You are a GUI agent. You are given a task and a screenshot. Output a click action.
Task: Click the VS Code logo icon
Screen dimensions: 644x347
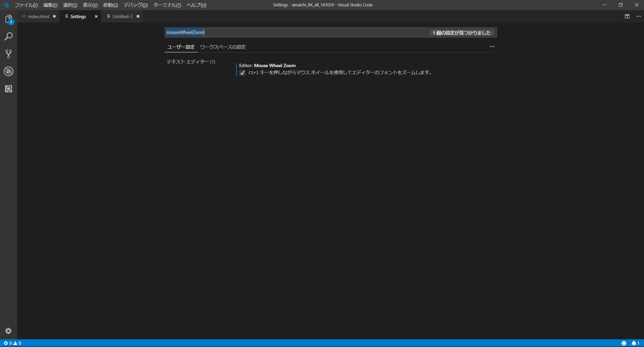click(x=6, y=5)
